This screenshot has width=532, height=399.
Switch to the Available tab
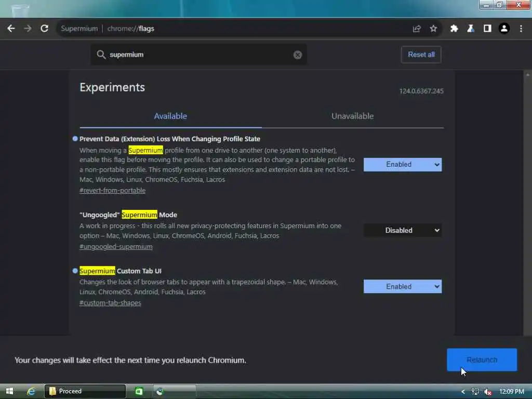[x=170, y=116]
